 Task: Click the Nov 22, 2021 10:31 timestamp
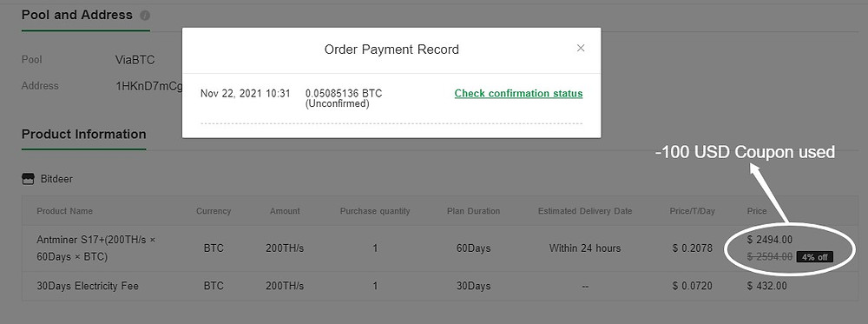tap(246, 94)
